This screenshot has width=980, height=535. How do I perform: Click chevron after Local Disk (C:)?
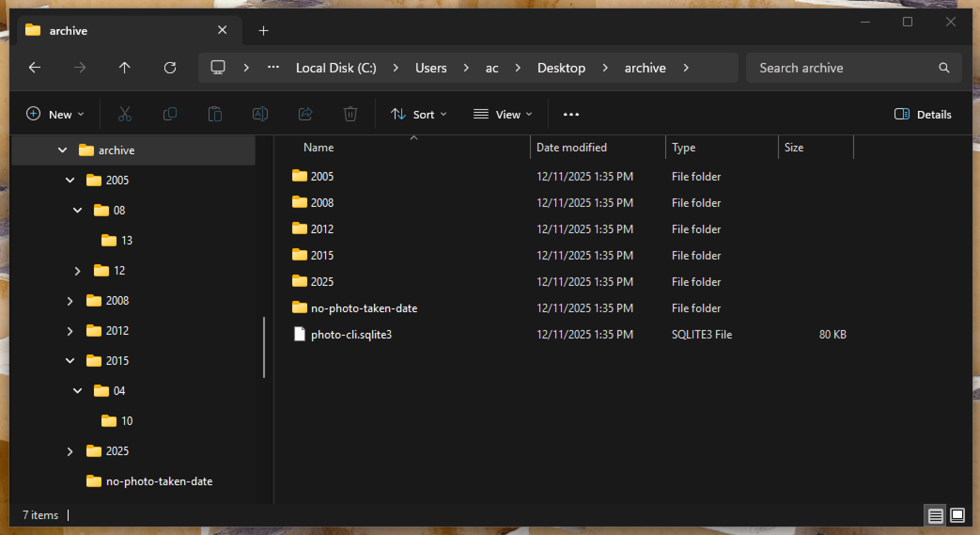click(396, 68)
